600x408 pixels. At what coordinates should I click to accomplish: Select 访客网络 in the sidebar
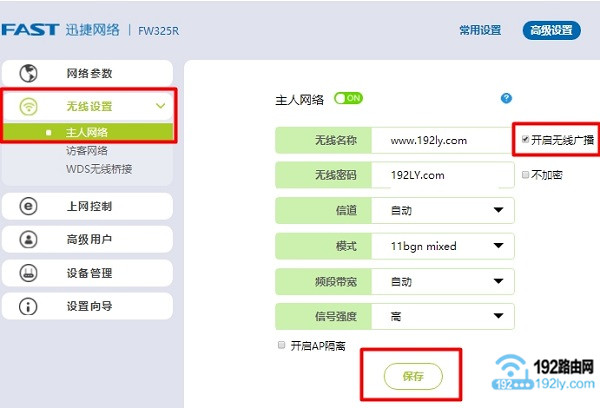(x=87, y=151)
